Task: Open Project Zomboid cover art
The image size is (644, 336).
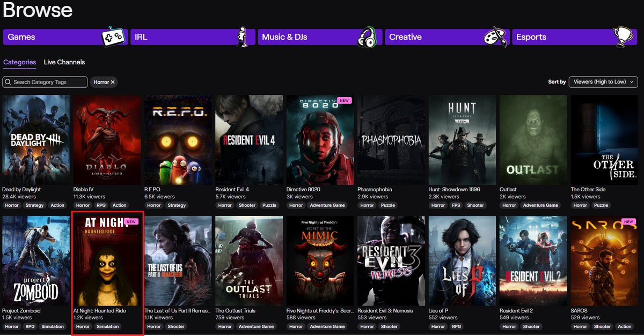Action: [36, 261]
